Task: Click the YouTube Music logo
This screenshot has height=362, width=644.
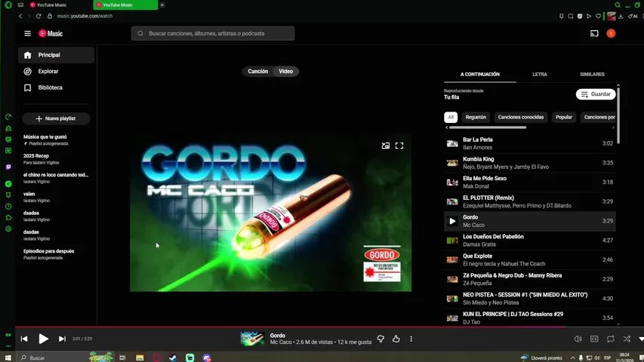Action: (51, 34)
